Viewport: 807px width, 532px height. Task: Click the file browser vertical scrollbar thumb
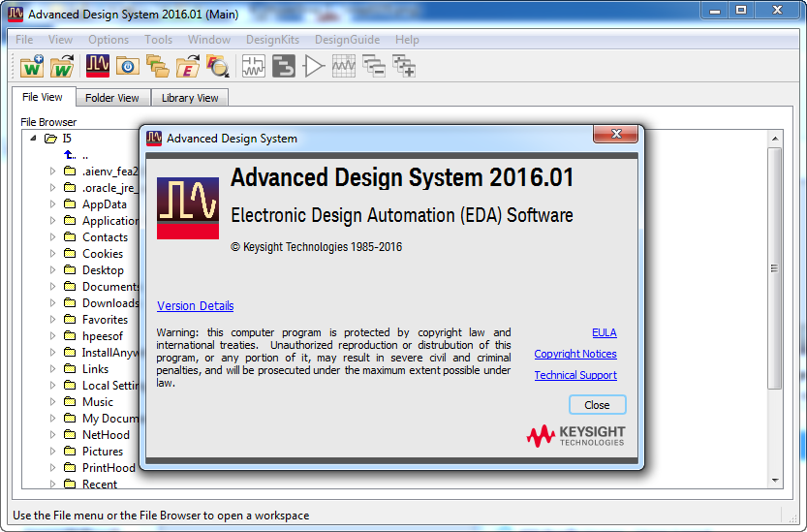click(774, 267)
